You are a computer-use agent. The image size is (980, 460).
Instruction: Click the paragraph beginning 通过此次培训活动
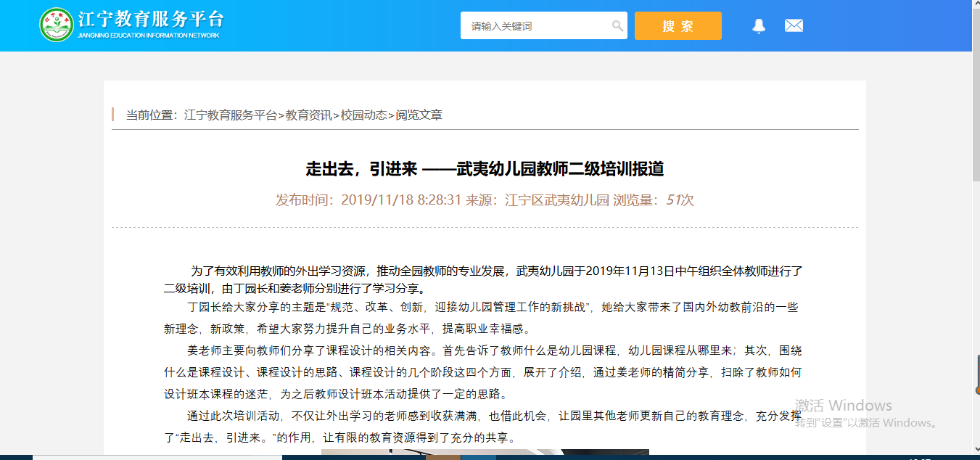482,427
